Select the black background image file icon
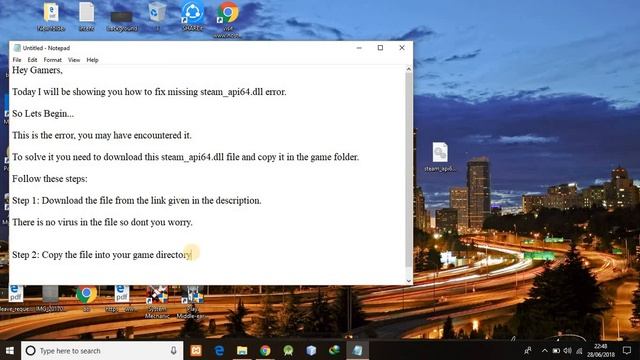This screenshot has width=640, height=360. (x=122, y=20)
